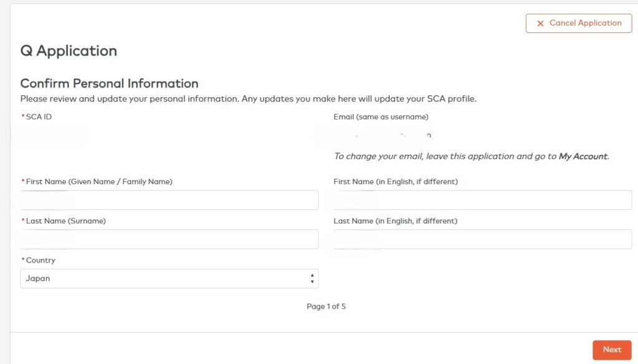Screen dimensions: 638x364
Task: Click the Last Name (in English) label
Action: 396,221
